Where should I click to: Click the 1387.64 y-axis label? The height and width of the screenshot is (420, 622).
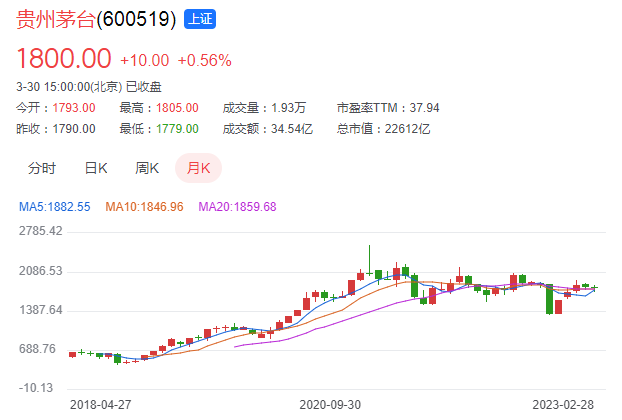tap(40, 310)
